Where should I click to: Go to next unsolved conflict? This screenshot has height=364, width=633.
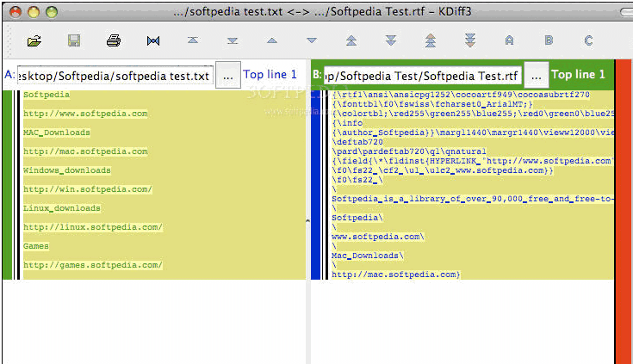pos(470,40)
